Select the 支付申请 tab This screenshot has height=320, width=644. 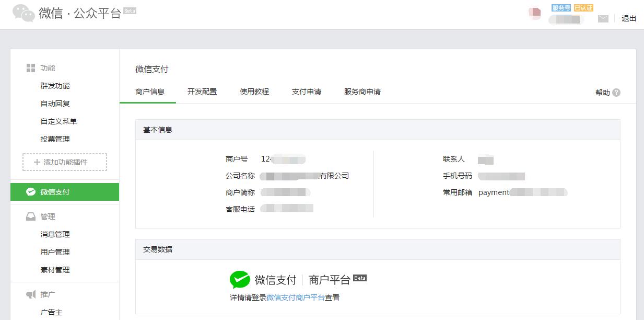307,92
